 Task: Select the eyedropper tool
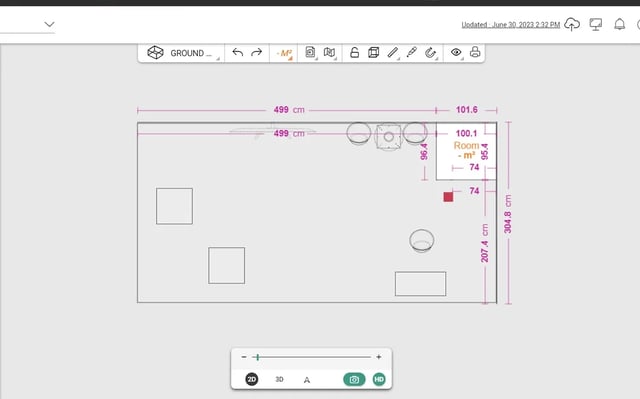[411, 53]
